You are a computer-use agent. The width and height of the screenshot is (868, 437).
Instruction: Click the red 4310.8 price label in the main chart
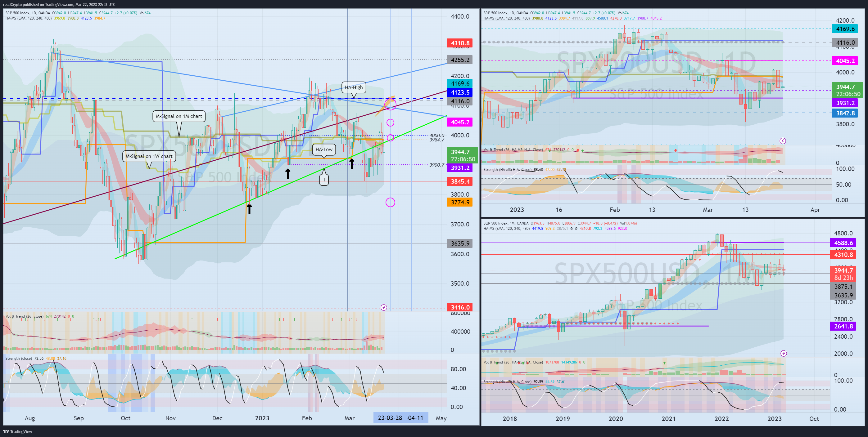coord(459,43)
